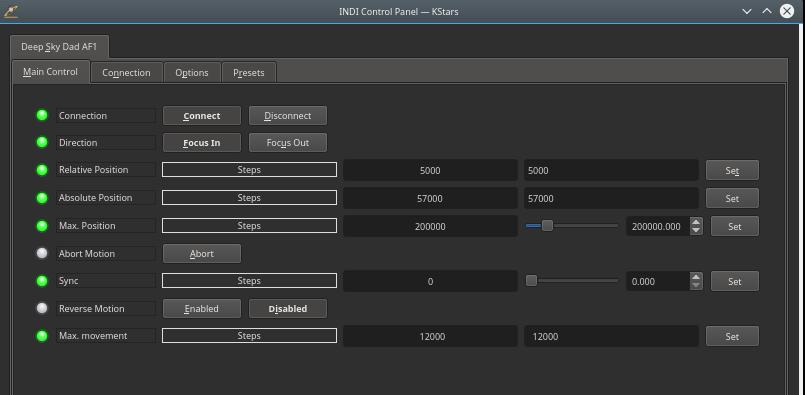This screenshot has width=805, height=395.
Task: Click Set for Sync
Action: (735, 281)
